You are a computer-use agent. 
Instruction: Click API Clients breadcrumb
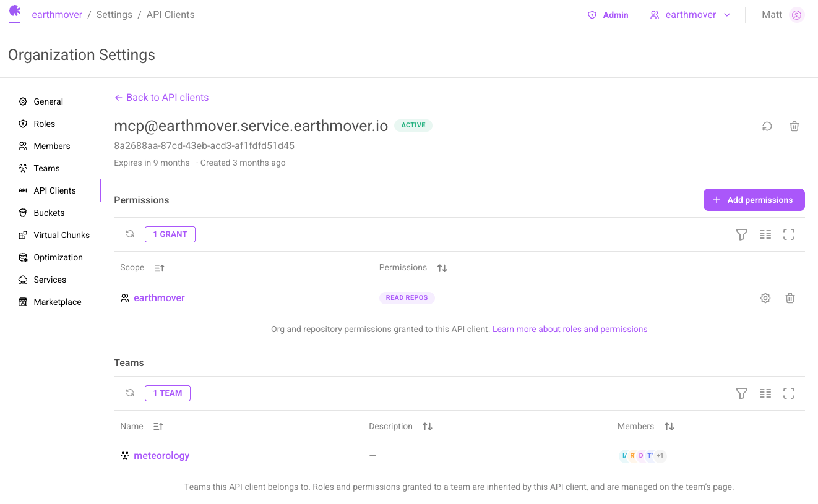[x=171, y=15]
